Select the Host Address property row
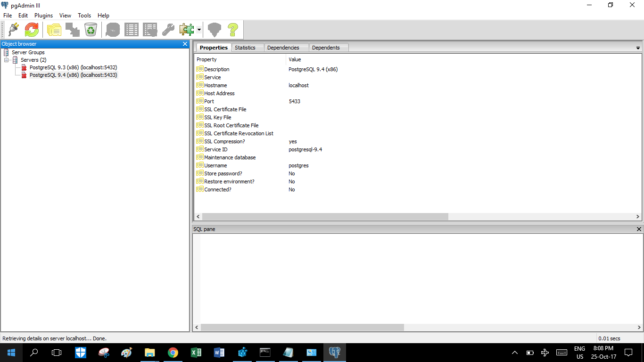Screen dimensions: 644x362 point(418,93)
